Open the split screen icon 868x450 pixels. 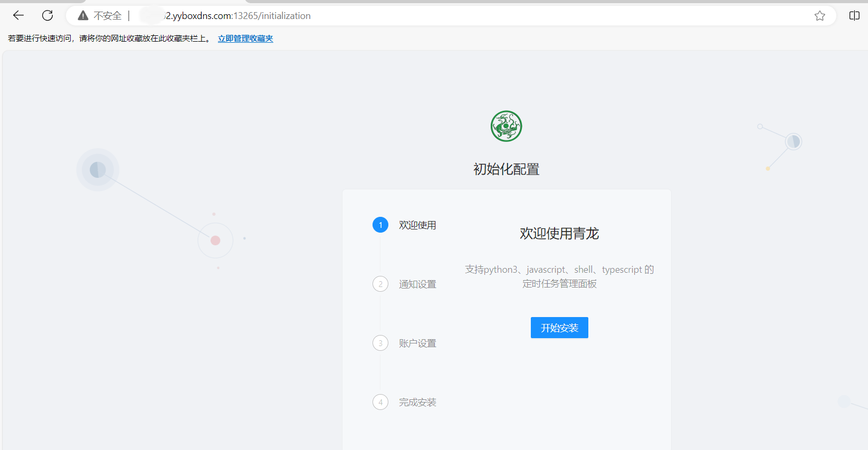(854, 16)
